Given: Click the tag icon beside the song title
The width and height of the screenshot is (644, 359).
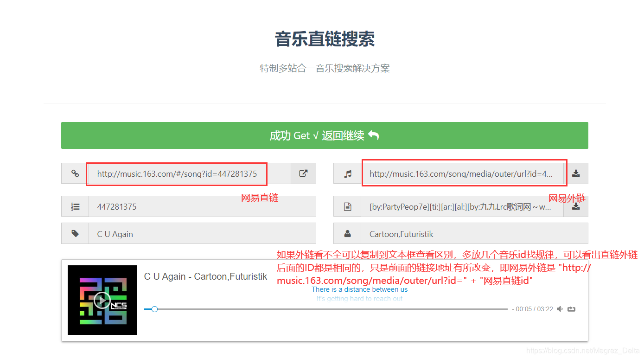Looking at the screenshot, I should point(75,233).
